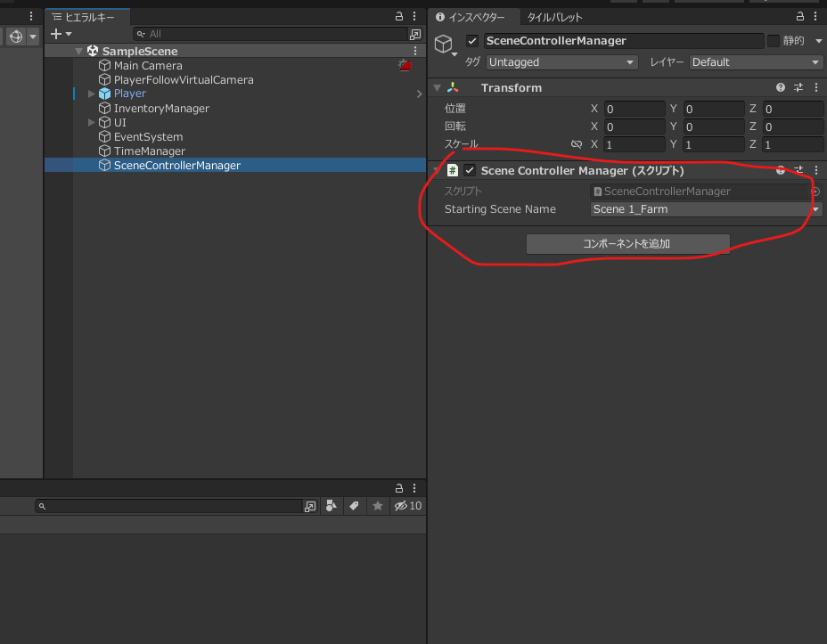Open the Transform presets slider icon
This screenshot has height=644, width=827.
click(x=798, y=87)
